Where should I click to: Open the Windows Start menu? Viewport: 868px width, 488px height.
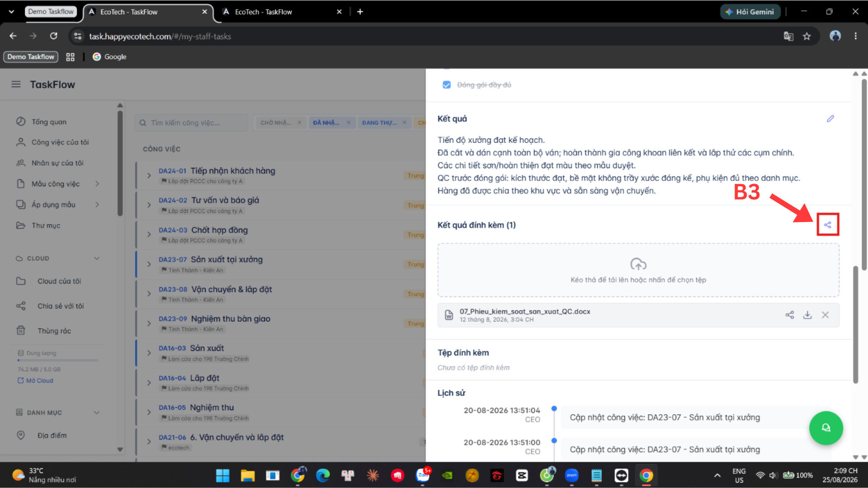pos(223,475)
